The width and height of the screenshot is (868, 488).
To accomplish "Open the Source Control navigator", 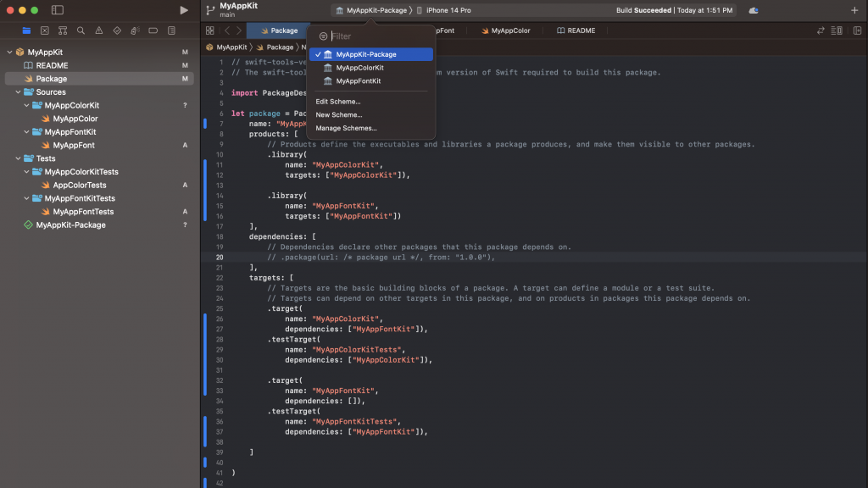I will (45, 30).
